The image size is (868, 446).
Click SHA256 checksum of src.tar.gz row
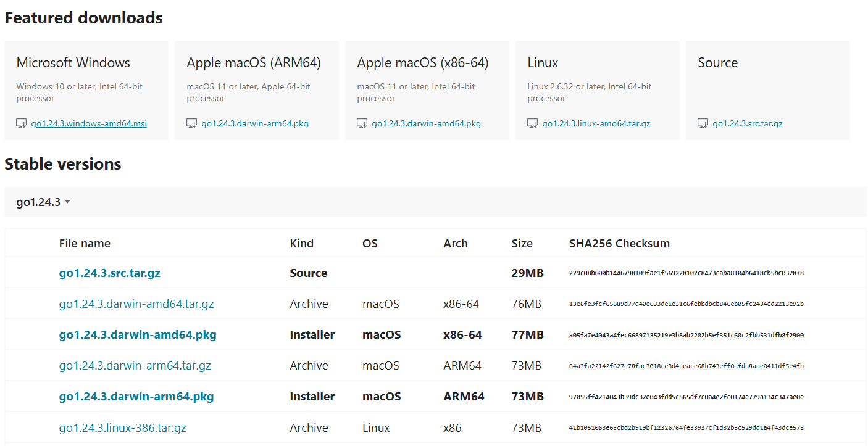pyautogui.click(x=686, y=273)
